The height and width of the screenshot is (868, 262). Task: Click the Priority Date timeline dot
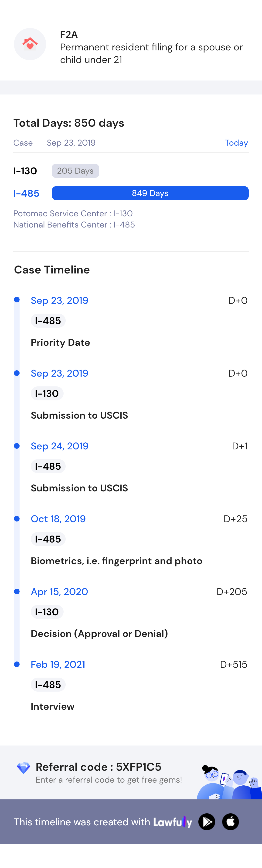[x=17, y=300]
